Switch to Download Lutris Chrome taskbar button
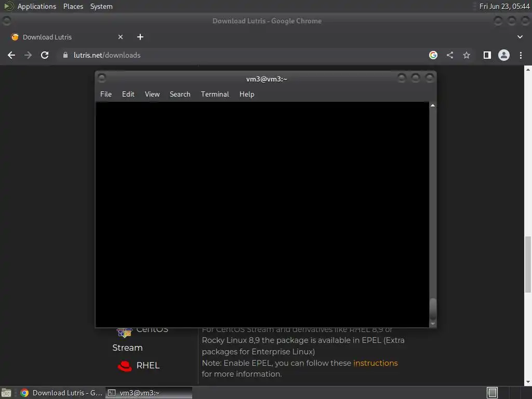 [61, 393]
